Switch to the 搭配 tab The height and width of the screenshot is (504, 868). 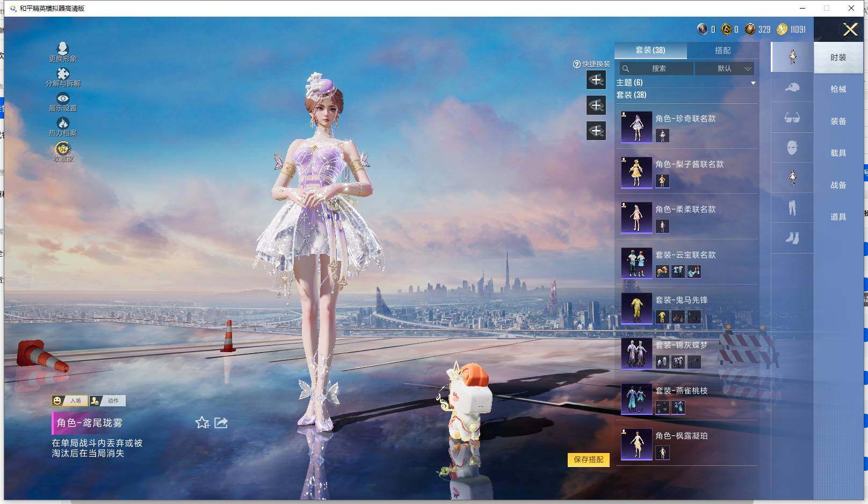point(722,50)
